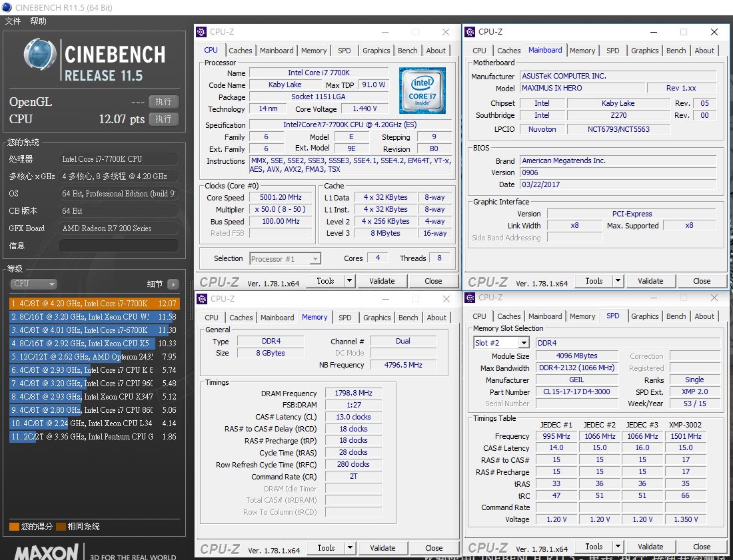Click the Cinebench app icon in title bar
Viewport: 733px width, 560px height.
pyautogui.click(x=7, y=7)
